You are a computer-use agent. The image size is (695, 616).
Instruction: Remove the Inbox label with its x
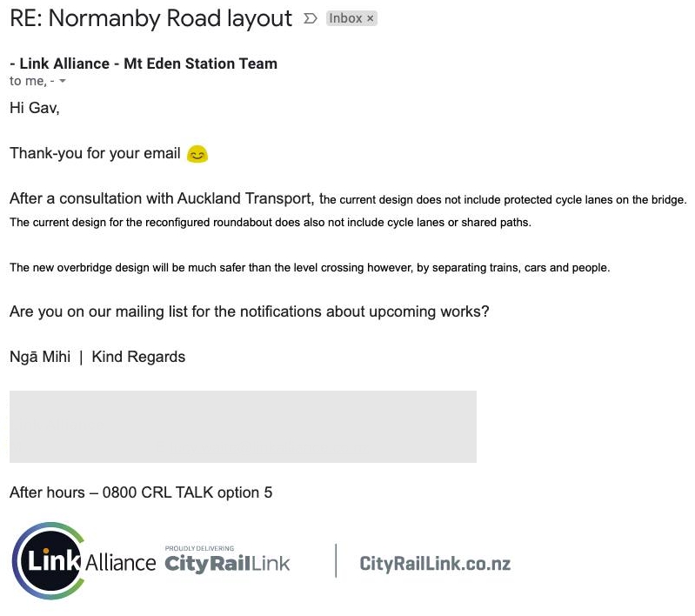pos(370,18)
